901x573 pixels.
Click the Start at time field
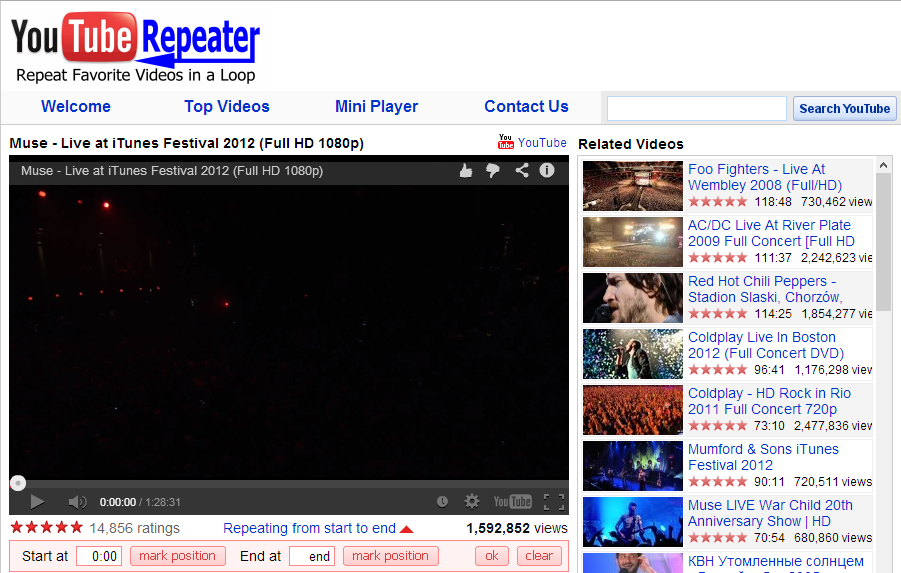click(99, 556)
